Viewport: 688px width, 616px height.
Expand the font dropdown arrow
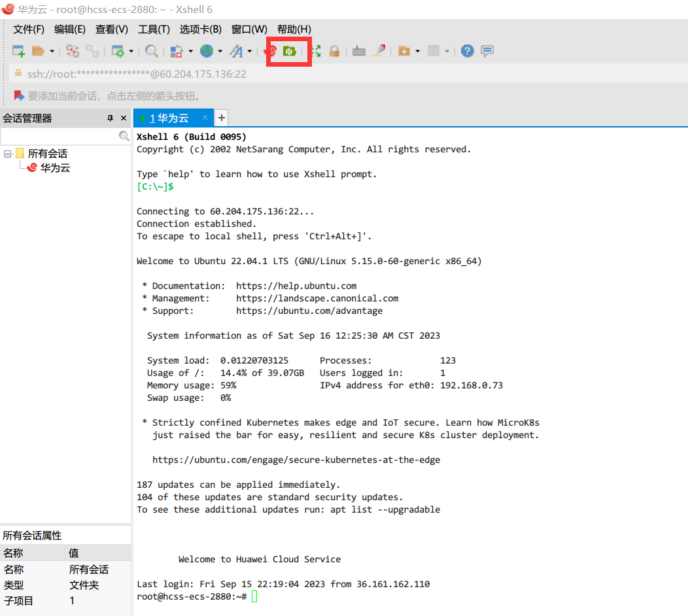tap(250, 51)
